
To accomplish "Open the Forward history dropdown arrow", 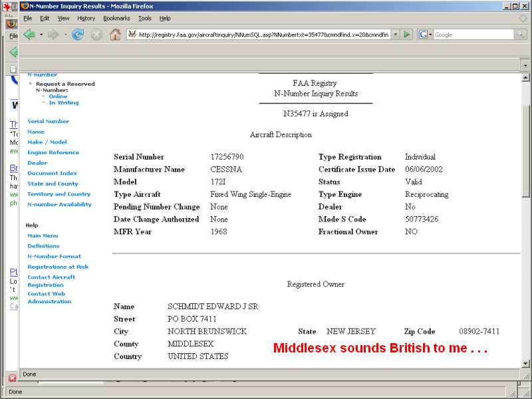I will pyautogui.click(x=65, y=35).
